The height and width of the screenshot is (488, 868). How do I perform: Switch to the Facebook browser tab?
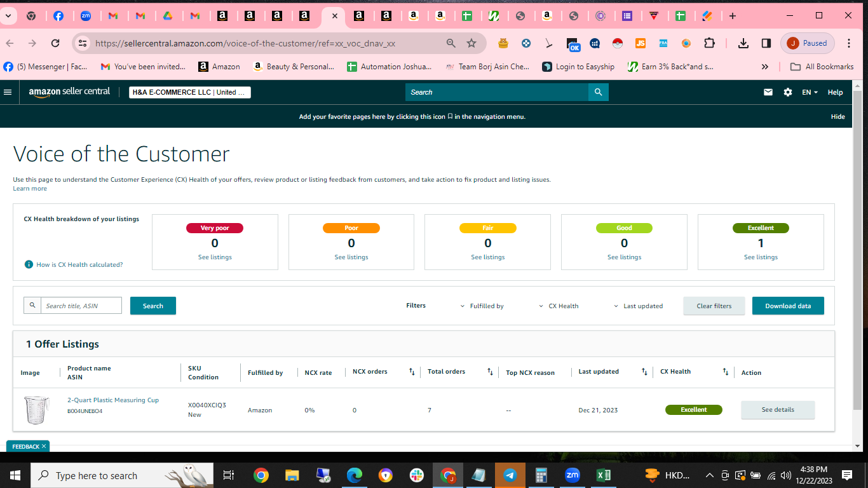coord(58,16)
